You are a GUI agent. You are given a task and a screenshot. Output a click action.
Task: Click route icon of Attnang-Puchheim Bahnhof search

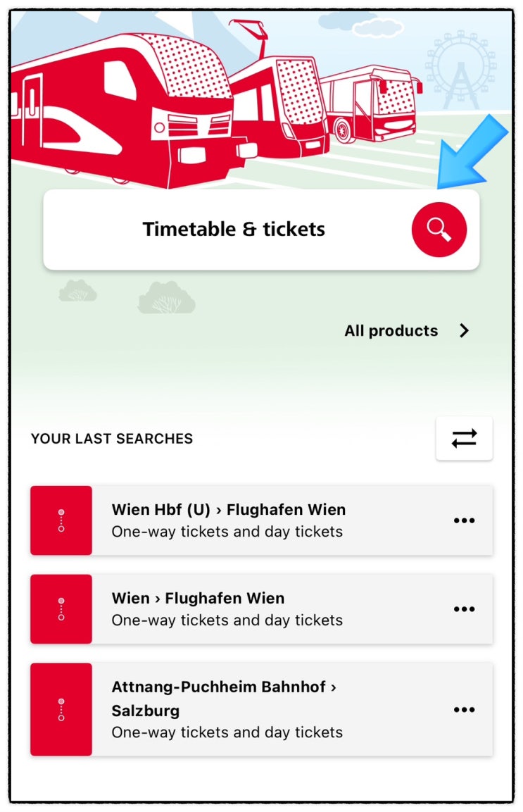click(61, 709)
